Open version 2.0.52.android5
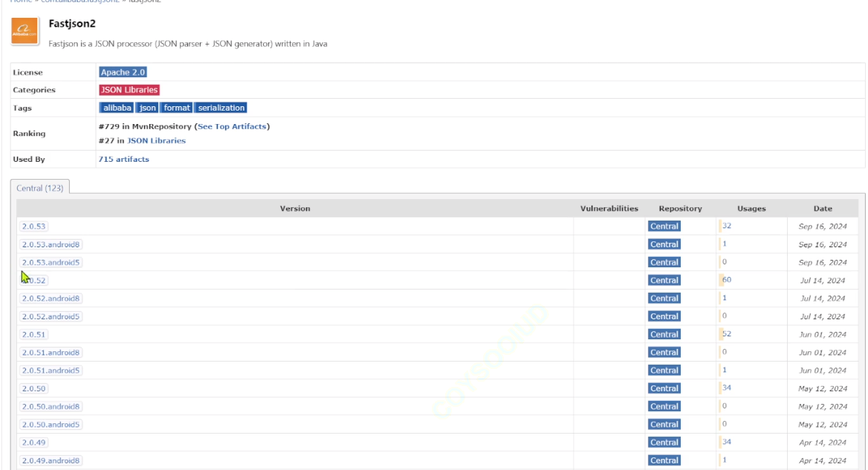This screenshot has height=470, width=868. tap(51, 317)
